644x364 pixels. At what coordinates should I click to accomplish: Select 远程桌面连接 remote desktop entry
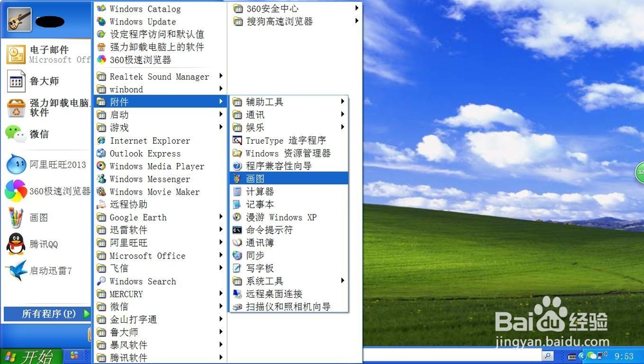(289, 294)
